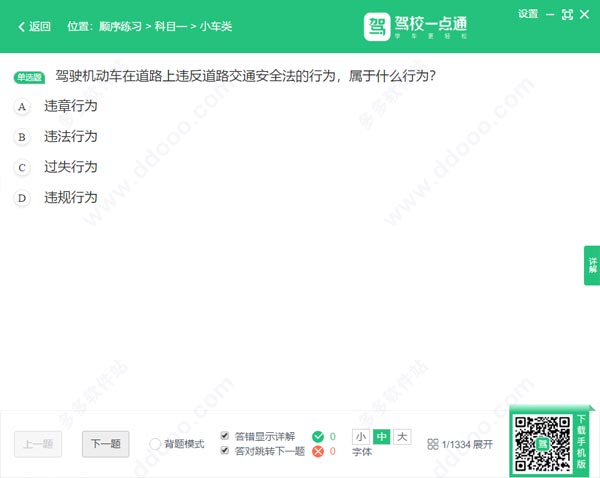Screen dimensions: 600x478
Task: Minimize the driving test window
Action: [550, 15]
